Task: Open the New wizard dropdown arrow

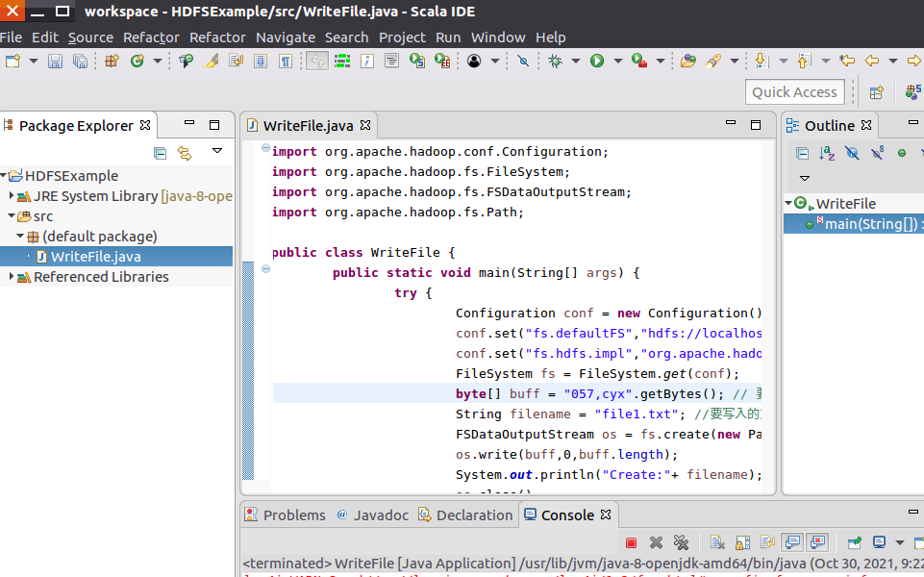Action: 33,61
